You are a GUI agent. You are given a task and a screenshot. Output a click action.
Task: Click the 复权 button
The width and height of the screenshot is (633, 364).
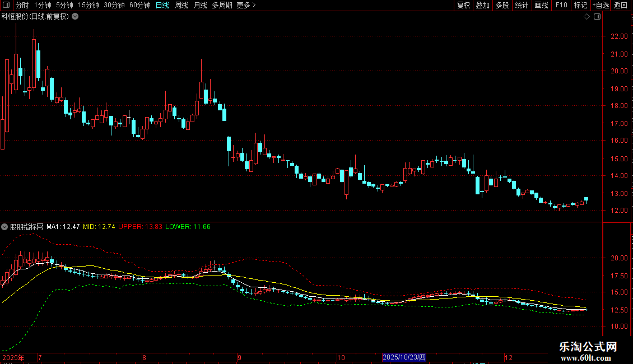coord(463,5)
